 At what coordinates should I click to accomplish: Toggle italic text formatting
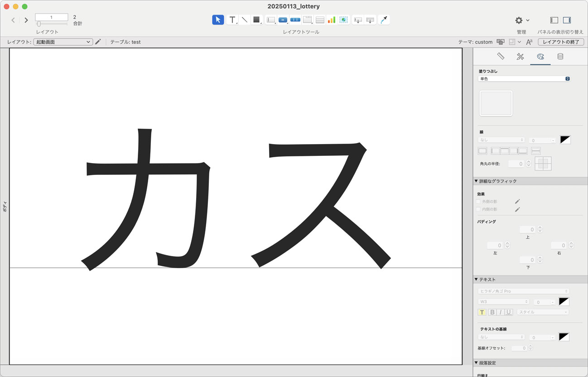[x=500, y=312]
